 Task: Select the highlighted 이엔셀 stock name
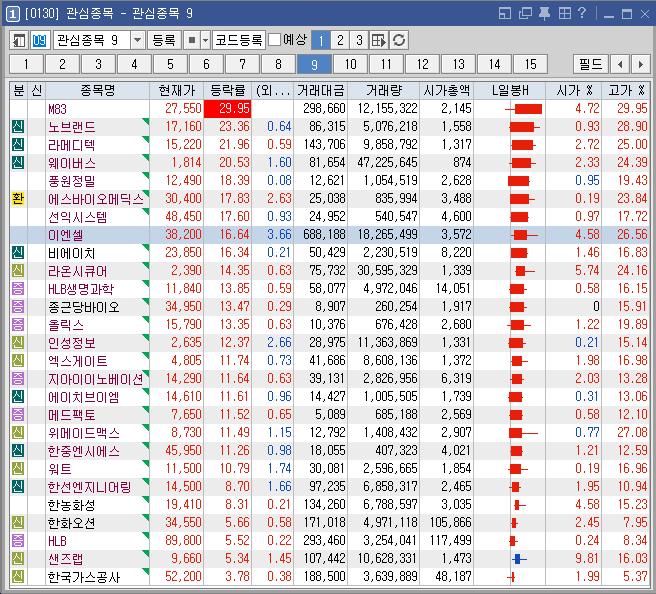(65, 235)
